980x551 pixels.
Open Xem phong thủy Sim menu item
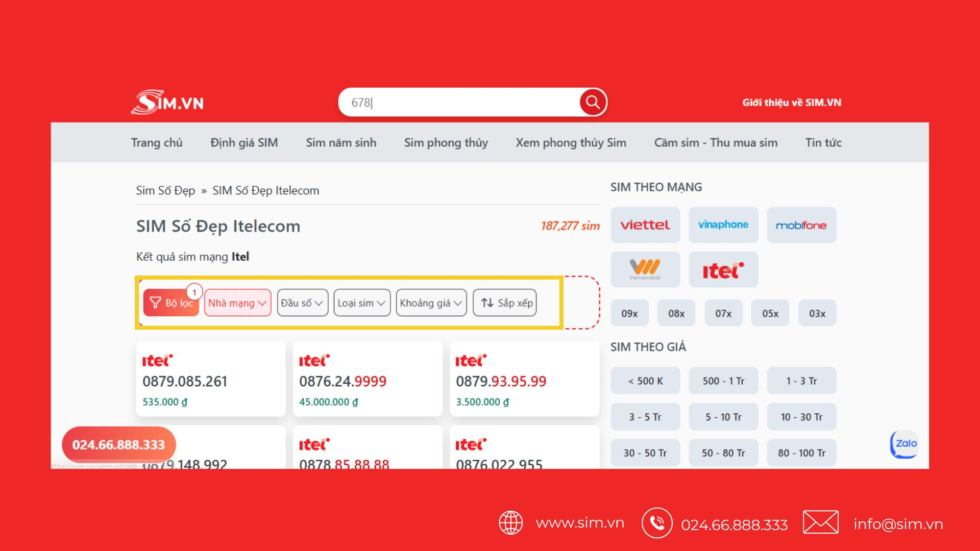coord(571,143)
